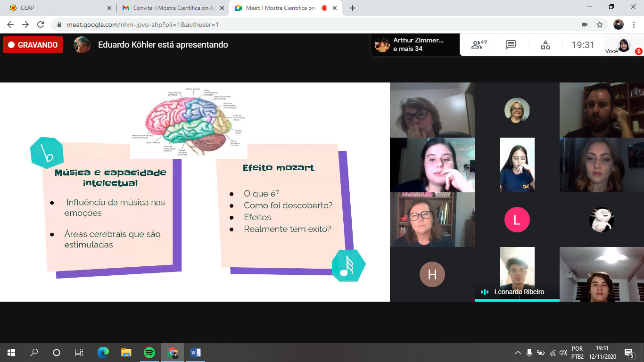
Task: Reload the Google Meet page
Action: pos(41,25)
